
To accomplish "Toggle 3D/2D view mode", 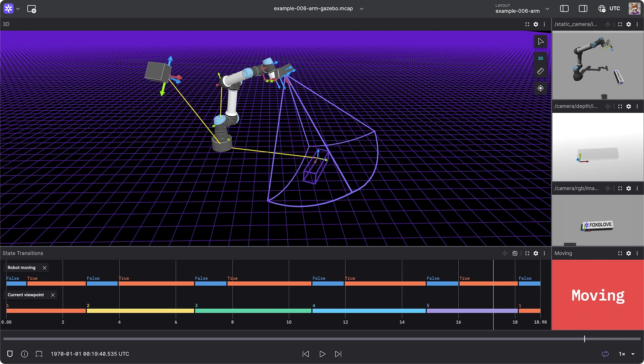I will [540, 58].
